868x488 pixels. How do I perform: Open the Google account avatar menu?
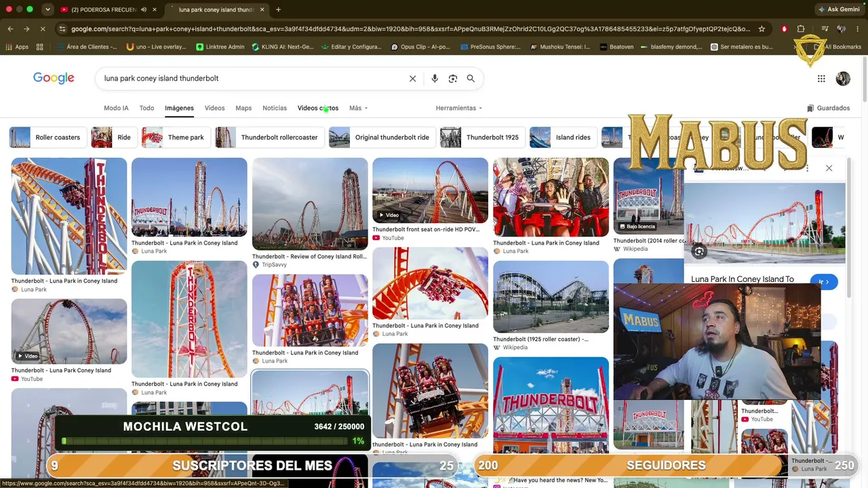(x=843, y=79)
